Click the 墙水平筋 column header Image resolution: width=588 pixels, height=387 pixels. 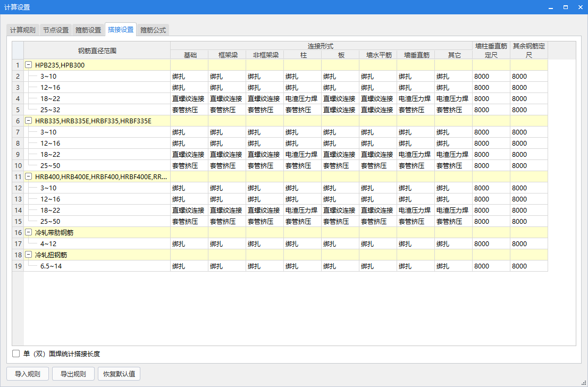coord(377,55)
